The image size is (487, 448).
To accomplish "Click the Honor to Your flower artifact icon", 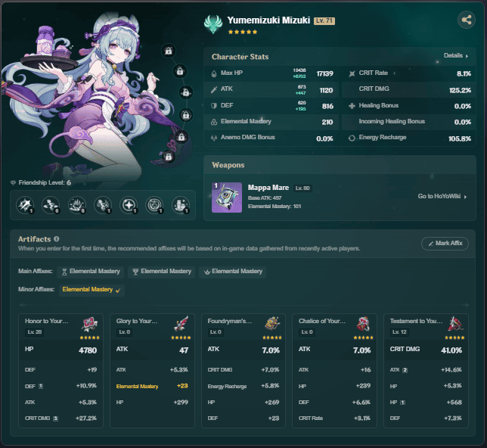I will click(x=89, y=325).
